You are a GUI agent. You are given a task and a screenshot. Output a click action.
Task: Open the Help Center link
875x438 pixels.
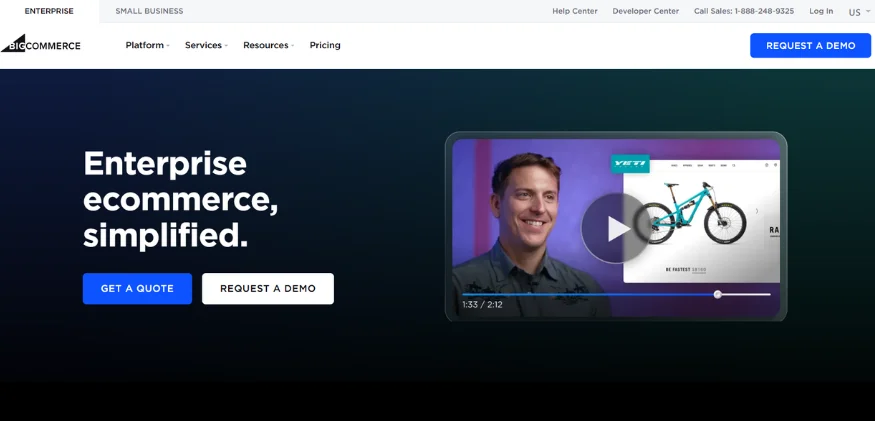click(575, 11)
